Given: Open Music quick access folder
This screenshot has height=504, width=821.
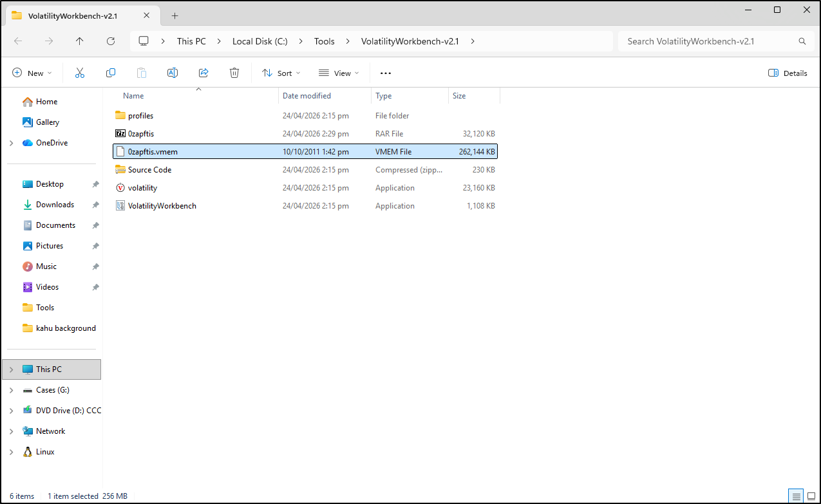Looking at the screenshot, I should click(x=46, y=266).
